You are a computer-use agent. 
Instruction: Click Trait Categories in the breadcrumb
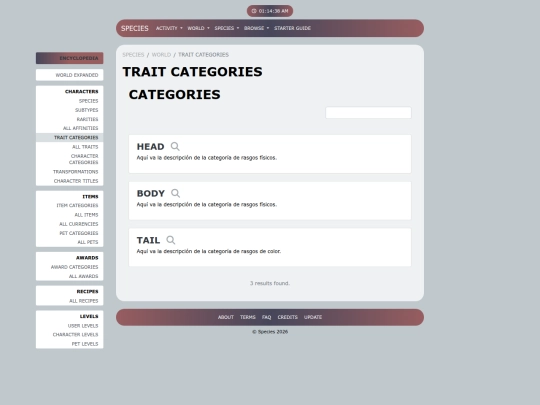pos(203,55)
